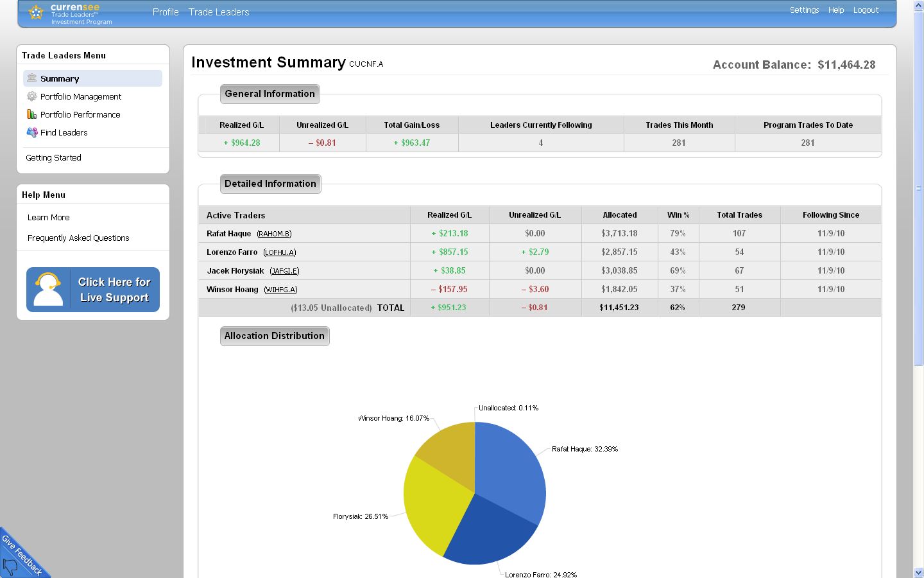This screenshot has height=578, width=924.
Task: Click the Find Leaders people icon
Action: click(31, 132)
